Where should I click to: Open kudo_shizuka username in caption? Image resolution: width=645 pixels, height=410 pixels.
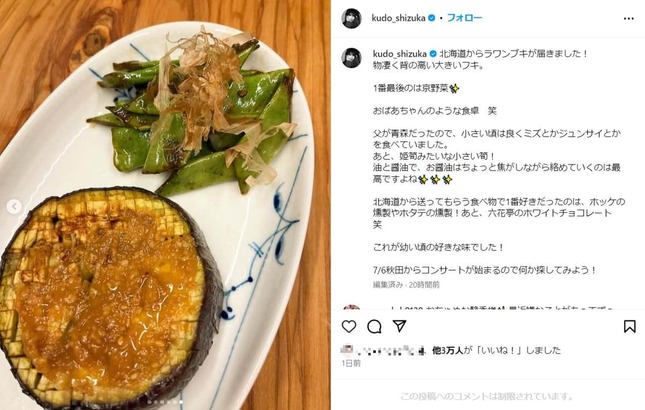pyautogui.click(x=399, y=54)
